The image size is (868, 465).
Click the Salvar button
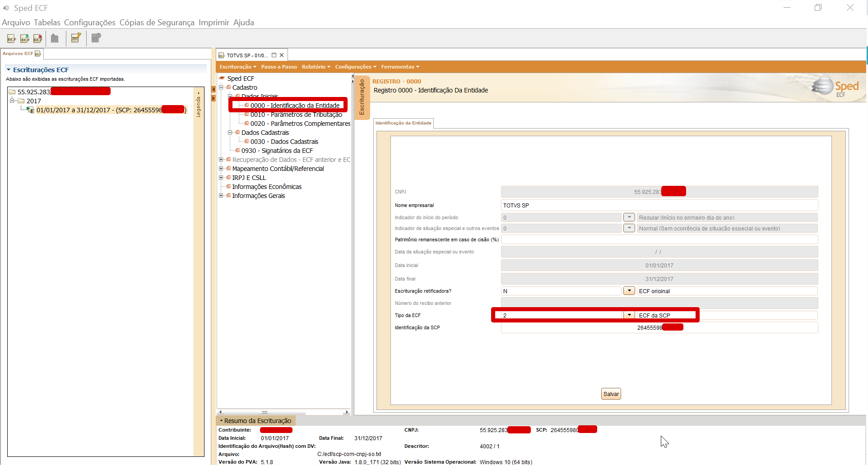pyautogui.click(x=611, y=394)
